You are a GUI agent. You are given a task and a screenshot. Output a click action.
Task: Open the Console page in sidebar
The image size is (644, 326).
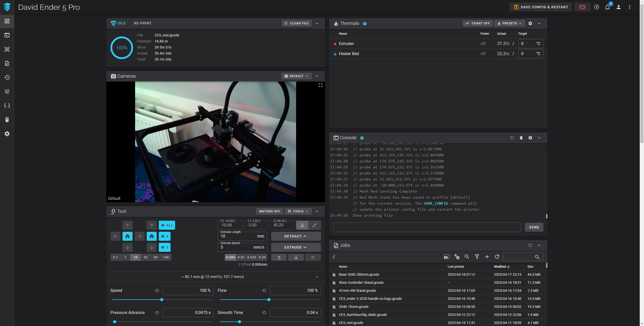(x=7, y=35)
